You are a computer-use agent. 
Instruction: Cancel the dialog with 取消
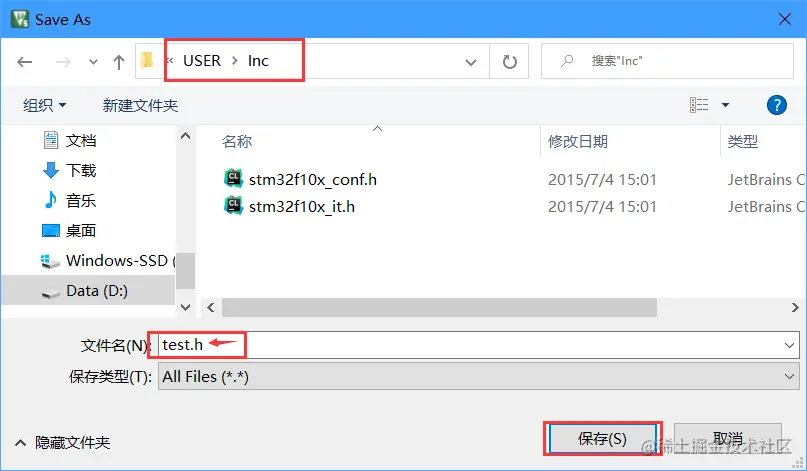point(728,439)
